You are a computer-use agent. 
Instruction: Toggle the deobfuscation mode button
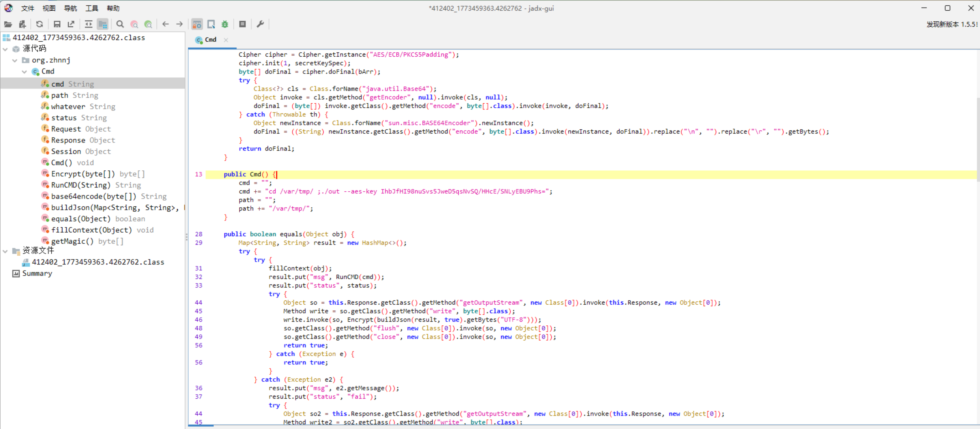197,24
